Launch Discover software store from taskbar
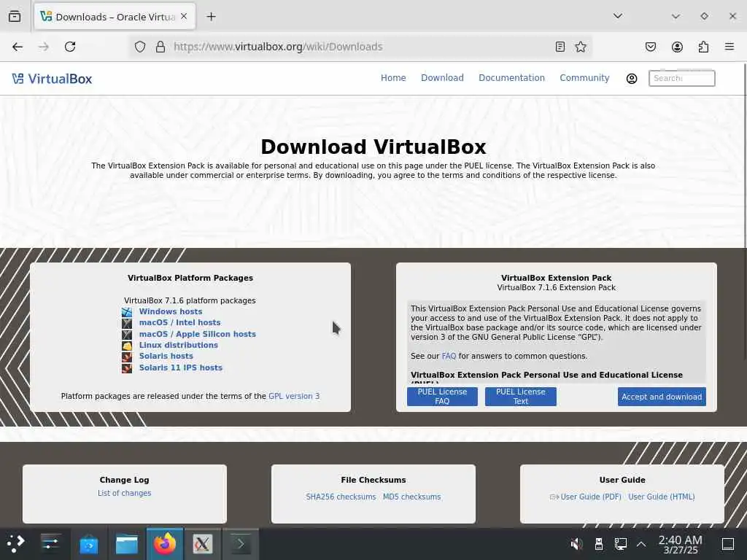 (88, 544)
